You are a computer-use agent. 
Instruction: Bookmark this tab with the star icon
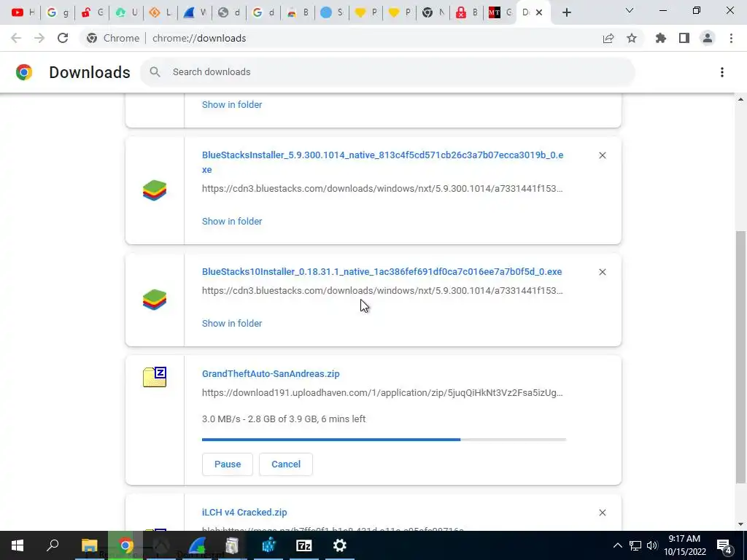tap(632, 38)
